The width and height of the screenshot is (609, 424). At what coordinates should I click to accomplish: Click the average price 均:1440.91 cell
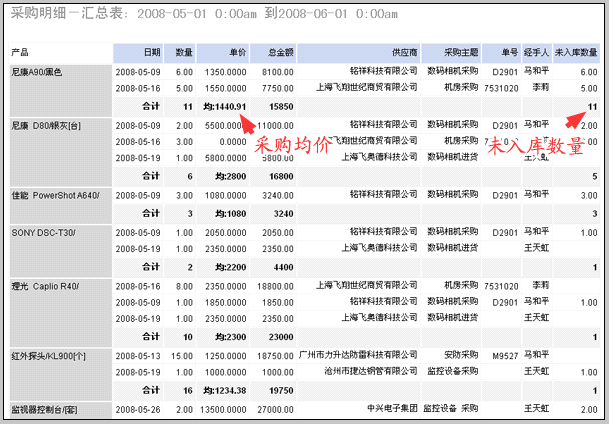[223, 106]
